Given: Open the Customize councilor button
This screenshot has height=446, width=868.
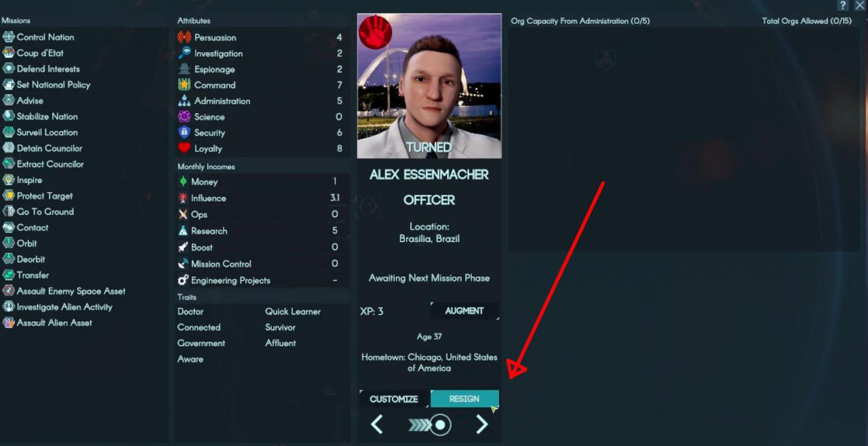Looking at the screenshot, I should click(x=393, y=399).
